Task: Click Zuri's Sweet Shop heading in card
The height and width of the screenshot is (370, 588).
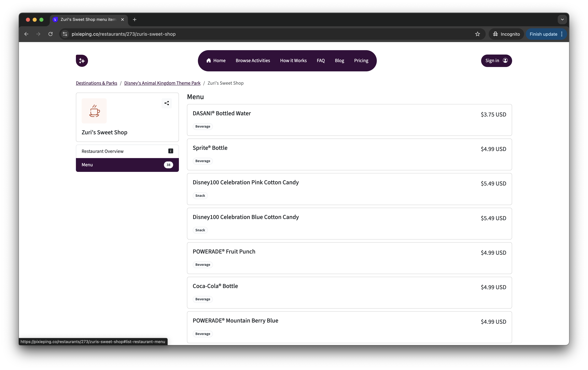Action: pyautogui.click(x=105, y=132)
